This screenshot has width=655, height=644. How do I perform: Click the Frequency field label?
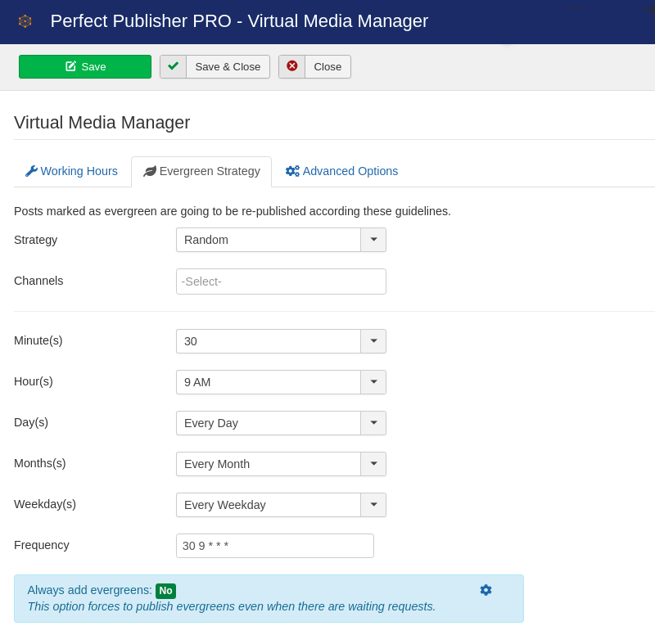pos(42,545)
